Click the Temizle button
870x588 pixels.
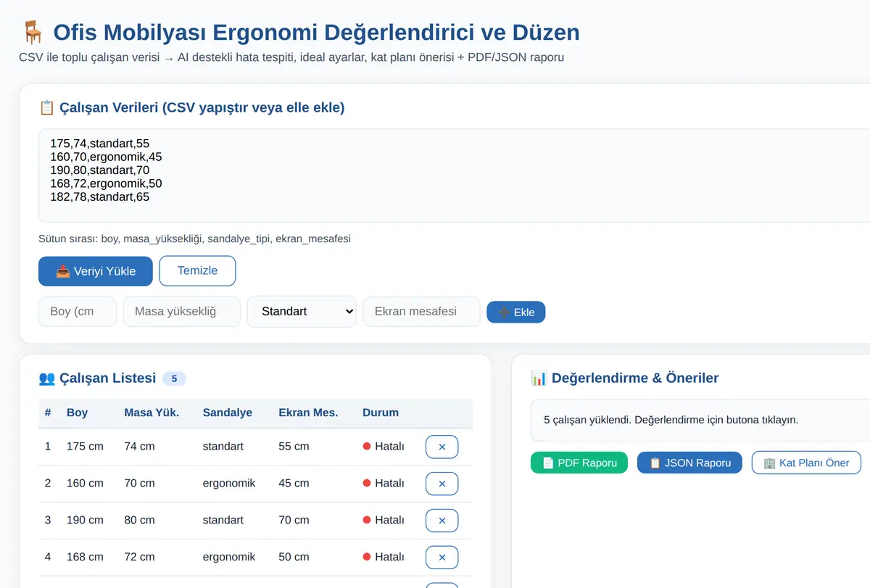click(197, 270)
